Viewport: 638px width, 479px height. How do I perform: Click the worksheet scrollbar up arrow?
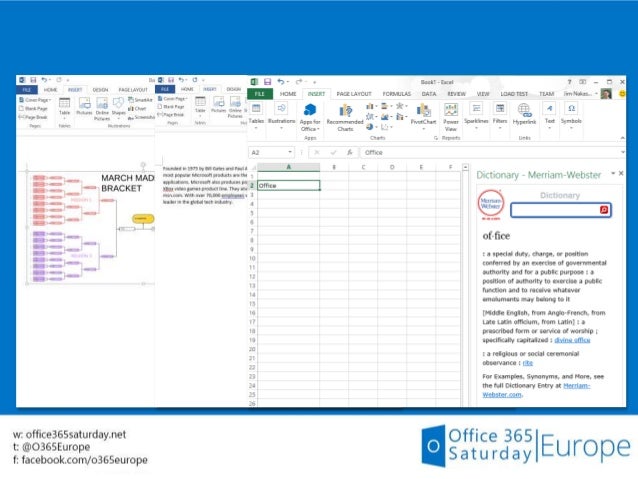coord(465,167)
